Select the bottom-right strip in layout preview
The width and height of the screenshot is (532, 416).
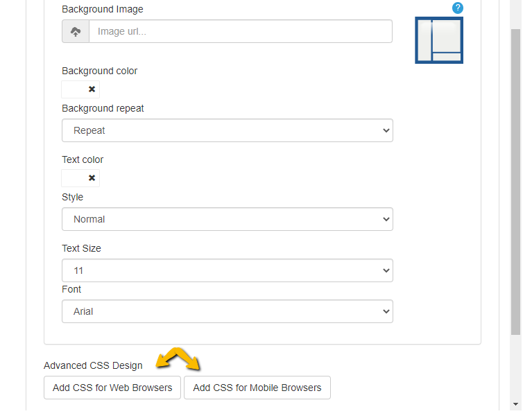[x=447, y=57]
